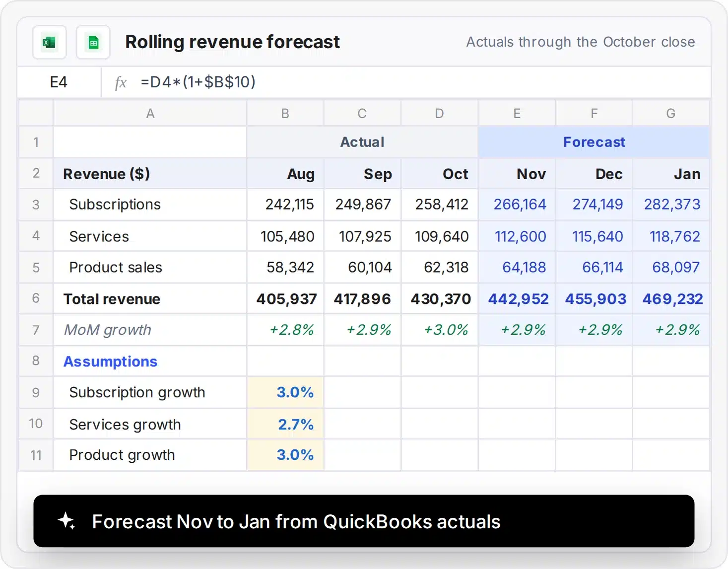The height and width of the screenshot is (569, 728).
Task: Select column E header
Action: click(517, 113)
